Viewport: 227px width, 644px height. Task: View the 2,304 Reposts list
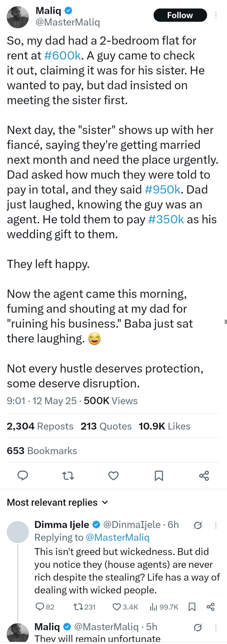click(40, 426)
